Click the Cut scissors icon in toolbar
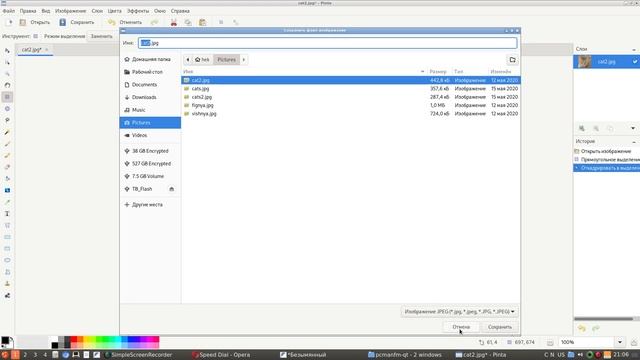The width and height of the screenshot is (640, 360). click(x=174, y=22)
